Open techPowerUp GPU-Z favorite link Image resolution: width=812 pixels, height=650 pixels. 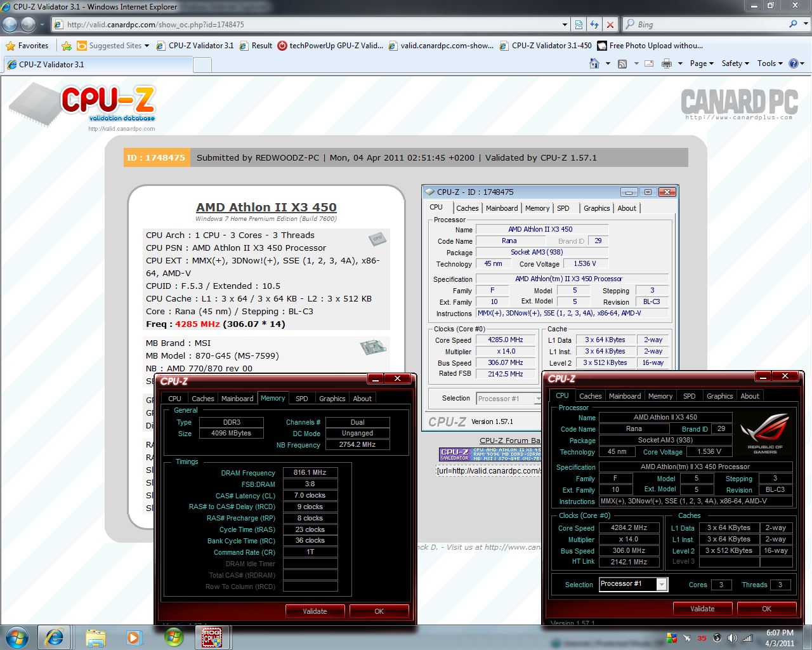pyautogui.click(x=329, y=46)
